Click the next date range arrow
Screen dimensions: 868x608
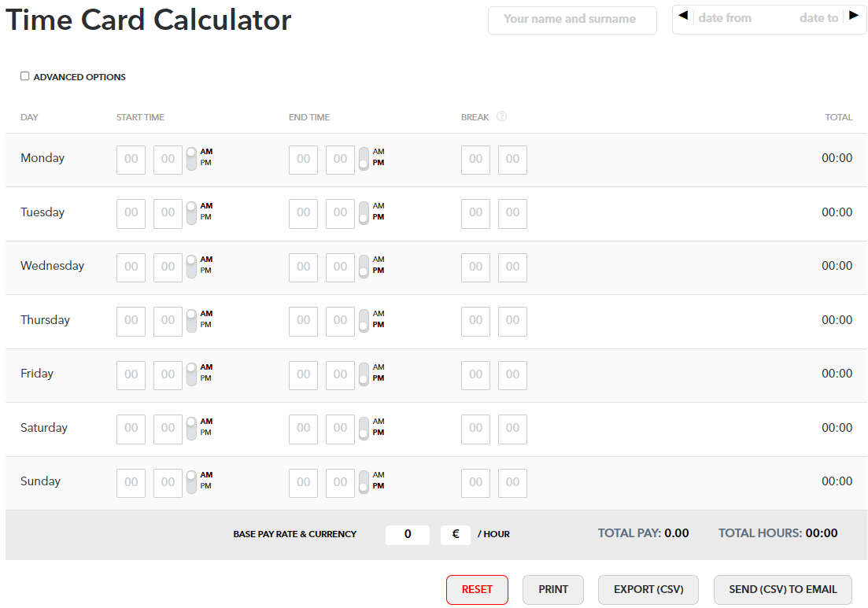tap(854, 16)
